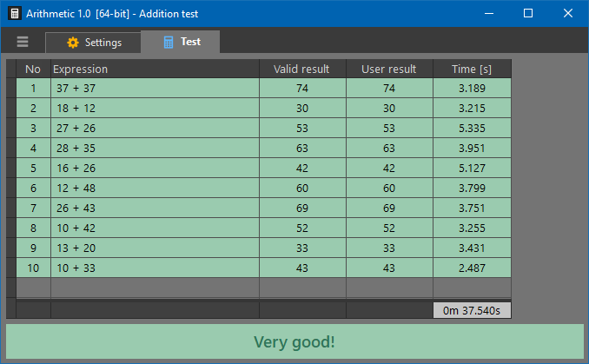The height and width of the screenshot is (364, 589).
Task: Click user result 52 in row 8
Action: [x=389, y=228]
